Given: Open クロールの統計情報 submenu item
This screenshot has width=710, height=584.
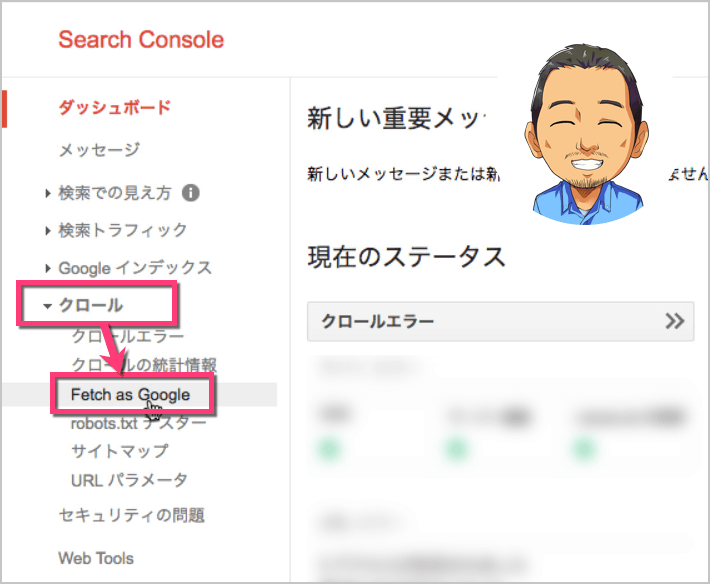Looking at the screenshot, I should (144, 365).
